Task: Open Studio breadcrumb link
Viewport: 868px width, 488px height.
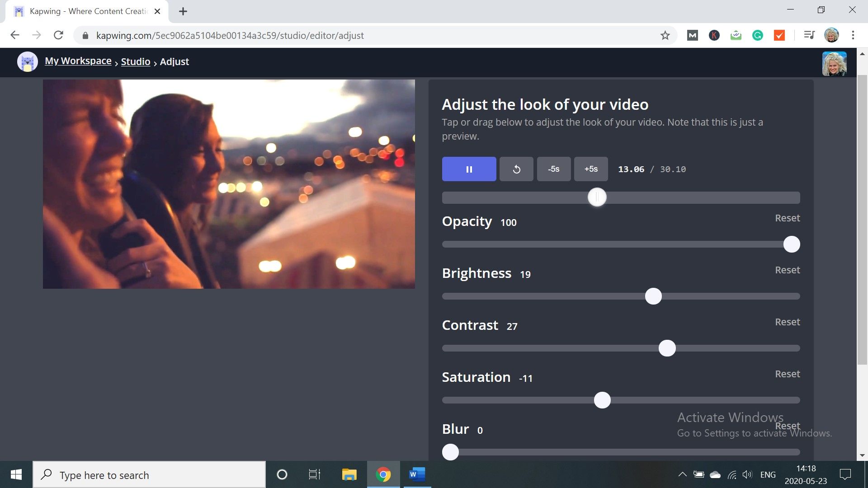Action: click(135, 62)
